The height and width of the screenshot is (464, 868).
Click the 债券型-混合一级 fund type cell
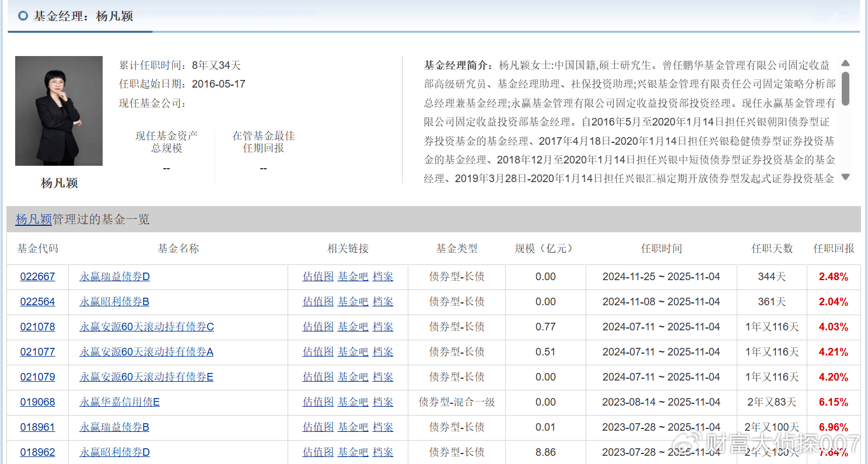point(457,402)
